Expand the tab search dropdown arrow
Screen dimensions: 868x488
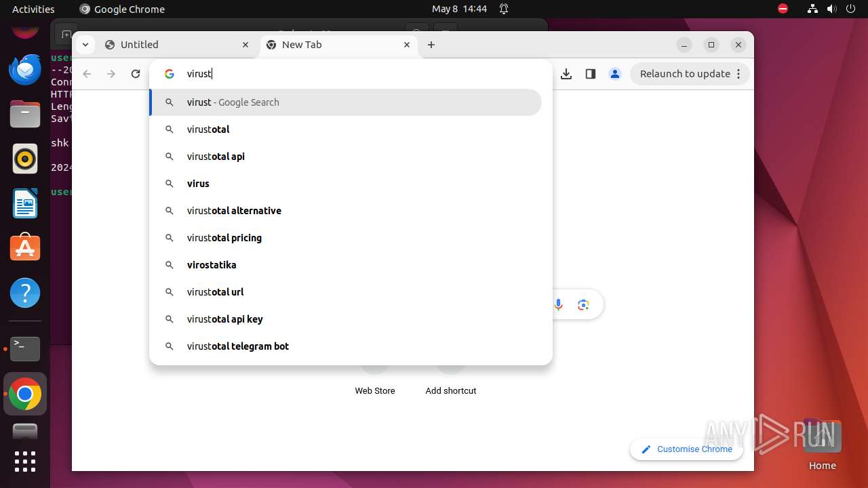85,45
